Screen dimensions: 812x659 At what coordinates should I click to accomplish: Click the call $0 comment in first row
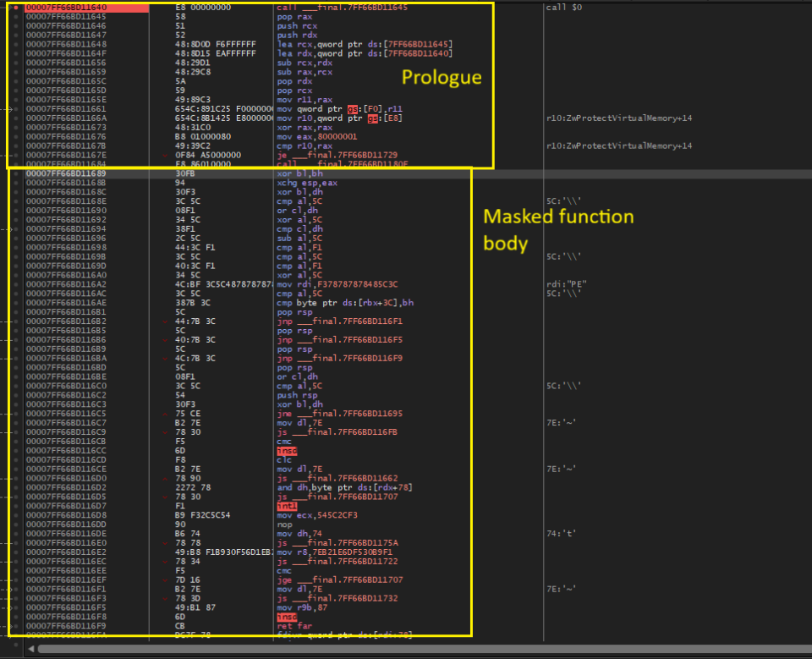565,8
